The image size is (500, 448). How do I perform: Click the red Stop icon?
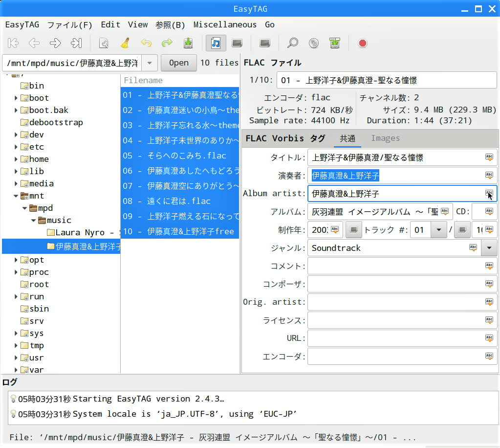click(363, 43)
